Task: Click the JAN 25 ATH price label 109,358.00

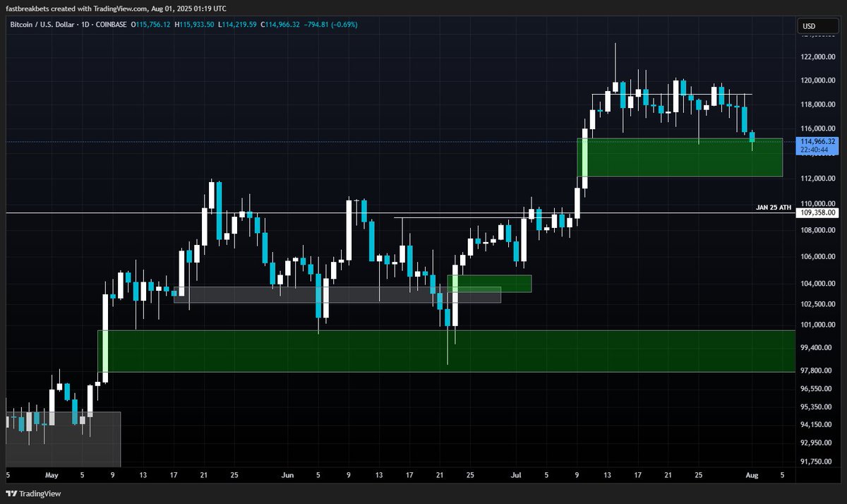Action: click(819, 212)
